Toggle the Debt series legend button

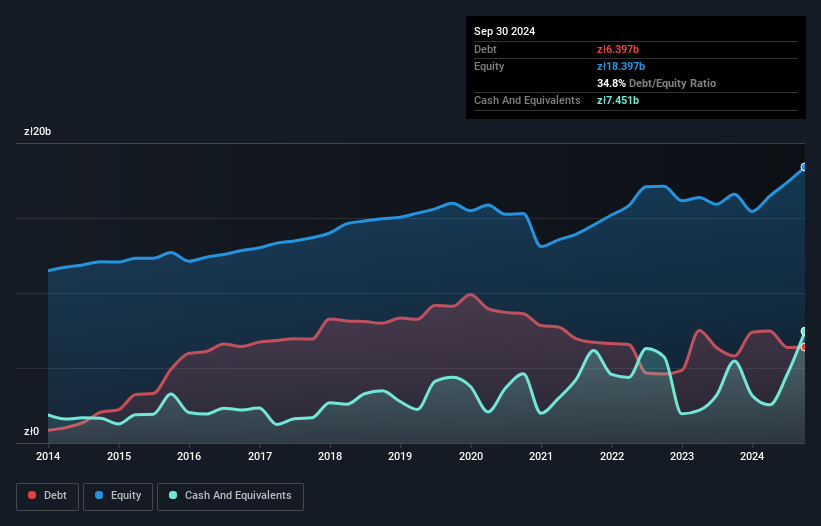[48, 496]
